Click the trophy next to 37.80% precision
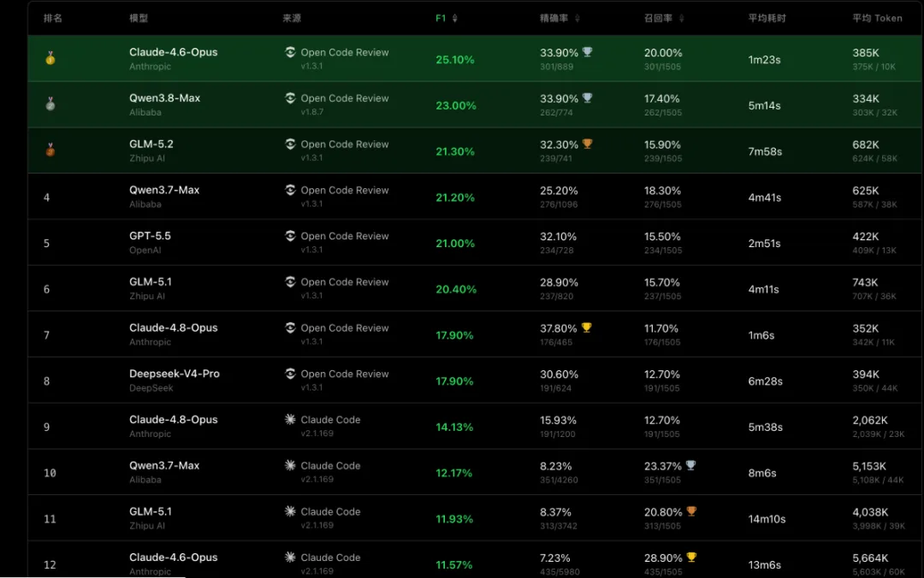 [x=587, y=327]
